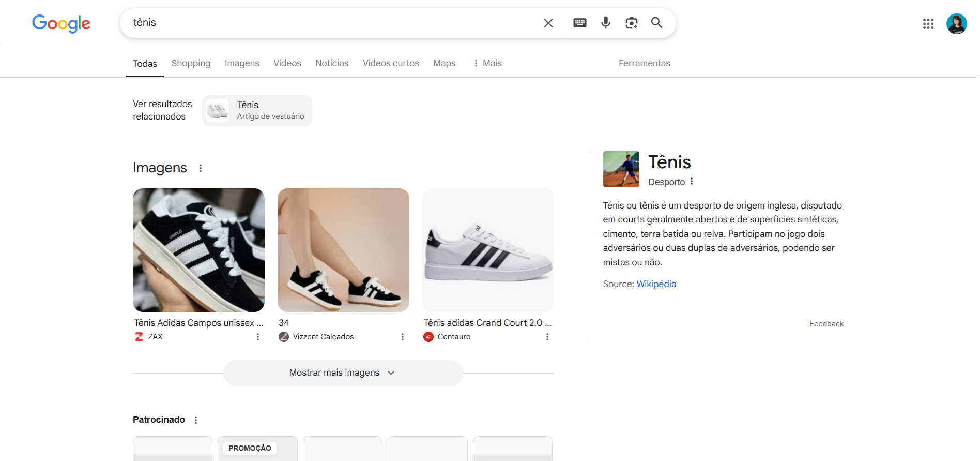Open the three-dot menu beside the Imagens heading
Image resolution: width=980 pixels, height=461 pixels.
[201, 168]
